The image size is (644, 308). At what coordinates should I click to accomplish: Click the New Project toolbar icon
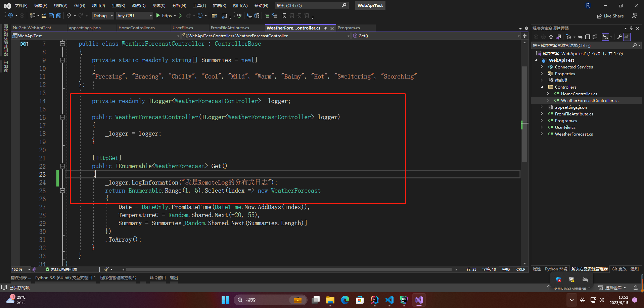coord(33,16)
